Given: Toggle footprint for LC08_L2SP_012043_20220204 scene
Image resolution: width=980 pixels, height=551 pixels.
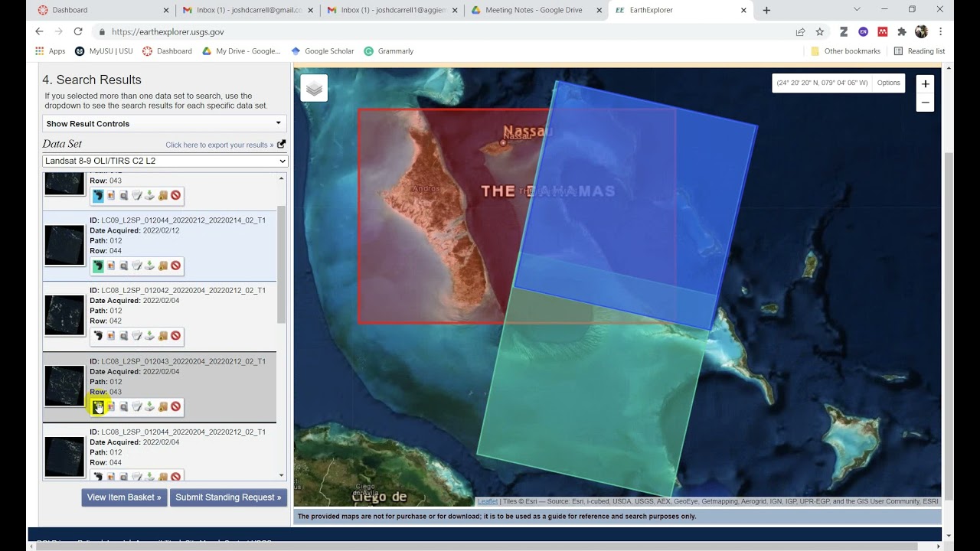Looking at the screenshot, I should 98,406.
